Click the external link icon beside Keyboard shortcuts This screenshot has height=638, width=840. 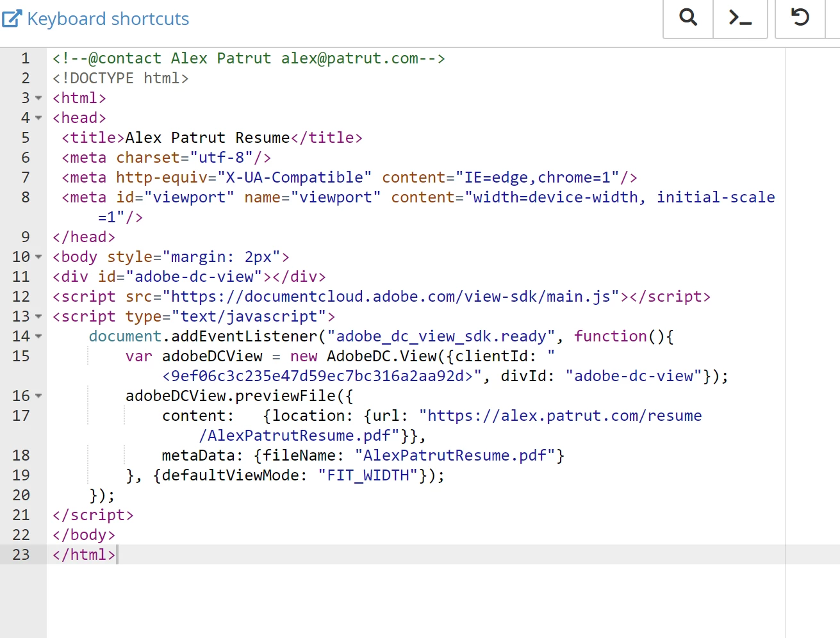point(12,19)
